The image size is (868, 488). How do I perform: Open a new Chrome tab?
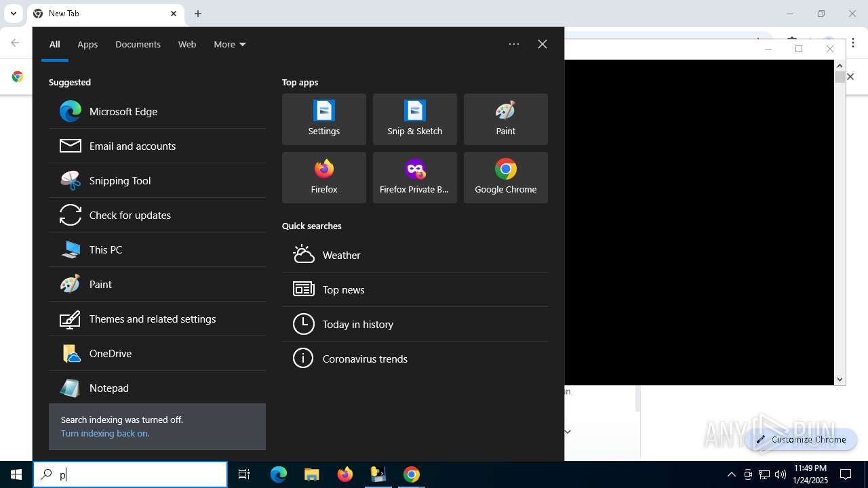pyautogui.click(x=198, y=14)
